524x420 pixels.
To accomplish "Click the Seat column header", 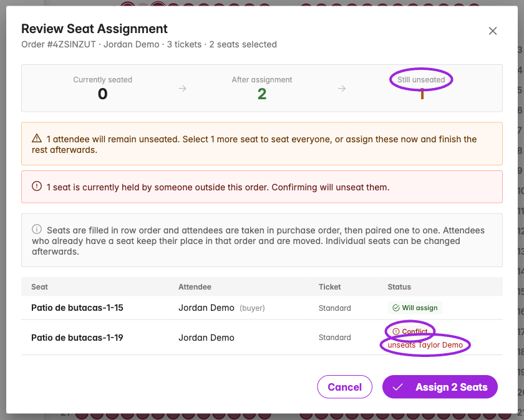I will [39, 287].
